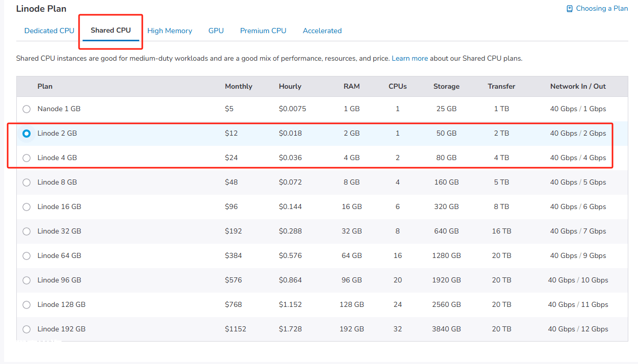This screenshot has height=364, width=638.
Task: Click the Monthly column header
Action: click(239, 86)
